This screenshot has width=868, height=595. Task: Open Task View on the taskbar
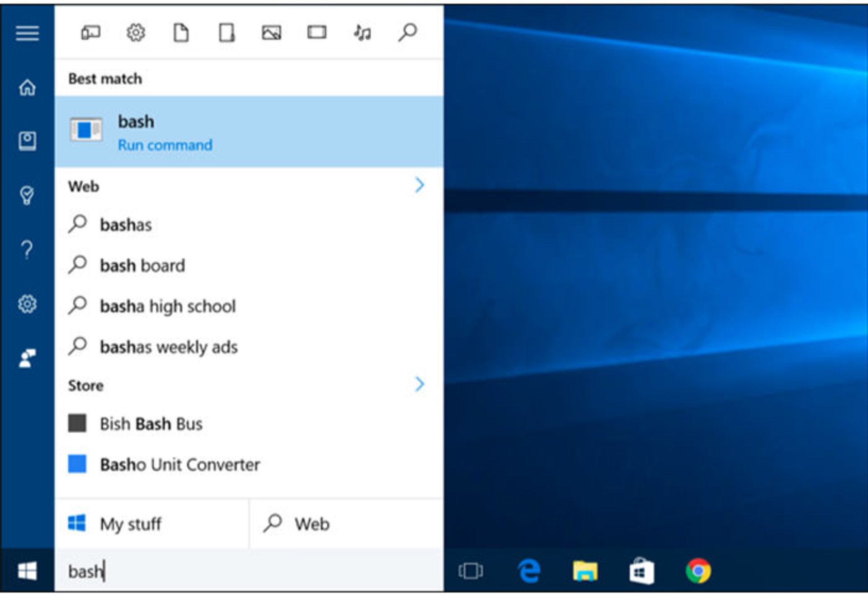point(471,571)
